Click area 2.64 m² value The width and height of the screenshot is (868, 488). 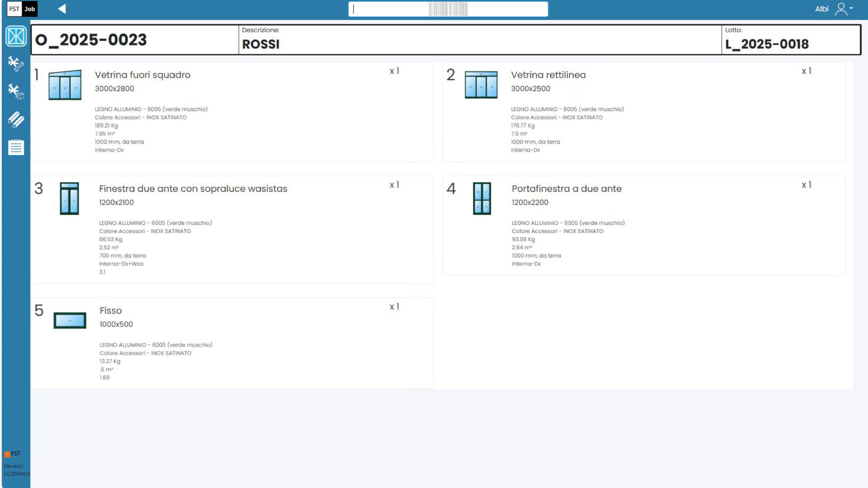(522, 248)
